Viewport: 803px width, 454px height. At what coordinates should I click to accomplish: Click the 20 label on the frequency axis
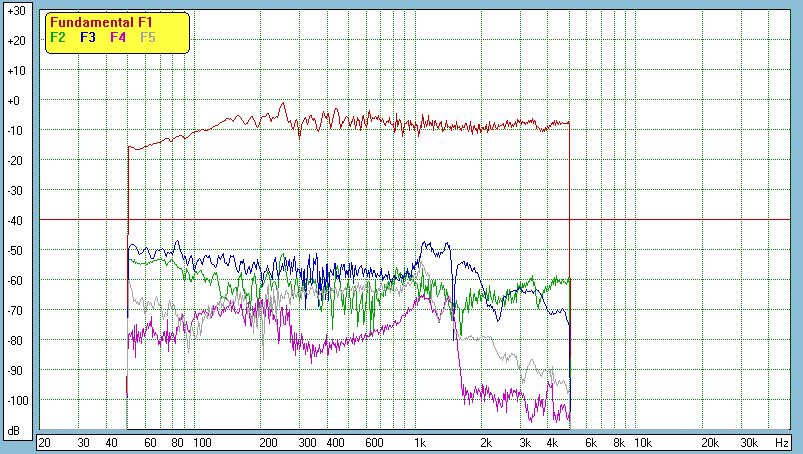tap(44, 442)
